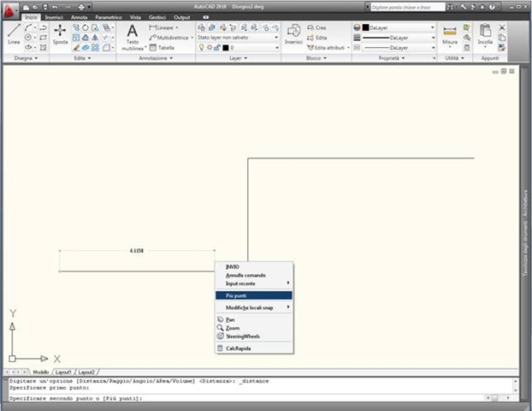
Task: Select the Linea drawing tool
Action: click(x=14, y=34)
